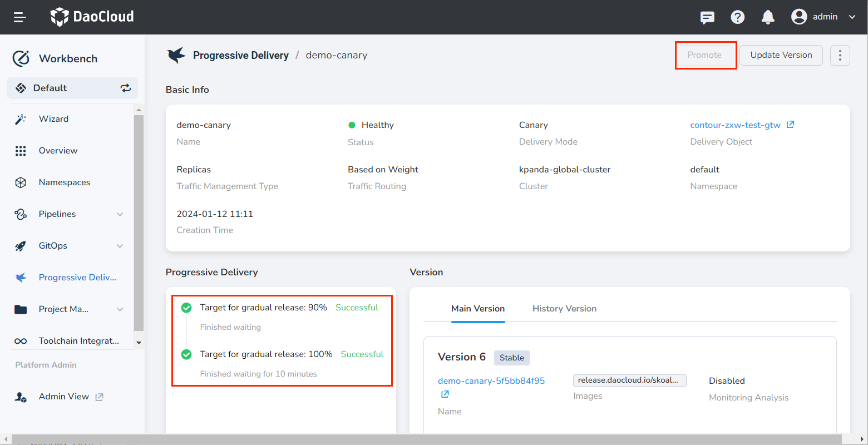The width and height of the screenshot is (868, 445).
Task: Open the demo-canary-5f5bb84f95 link
Action: [491, 381]
